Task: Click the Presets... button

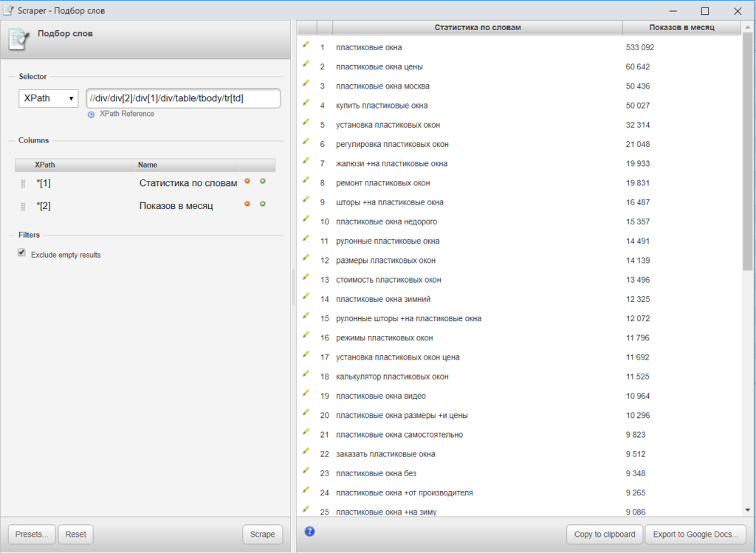Action: coord(32,535)
